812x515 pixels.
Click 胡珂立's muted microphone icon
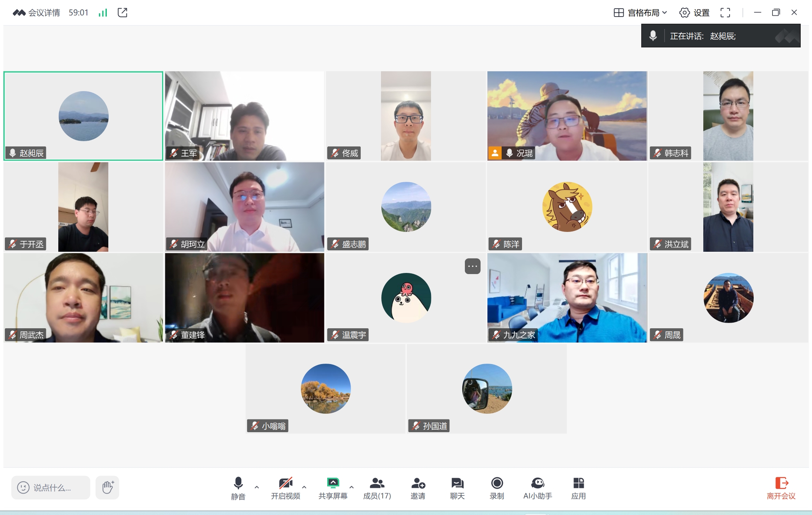click(x=173, y=244)
